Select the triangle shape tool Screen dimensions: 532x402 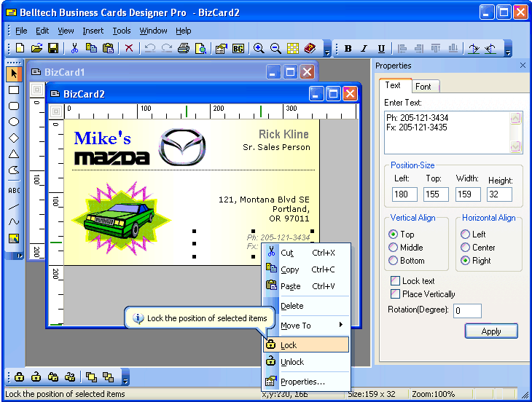click(14, 154)
